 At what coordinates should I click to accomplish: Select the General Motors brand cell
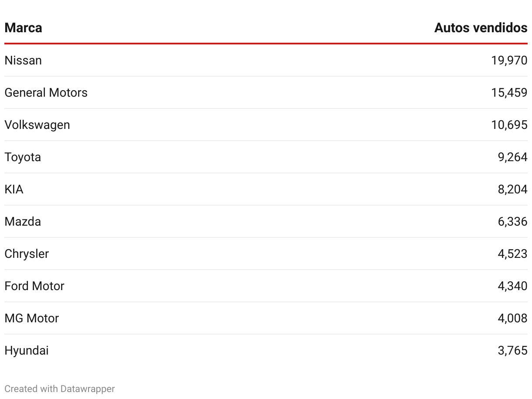(x=46, y=93)
